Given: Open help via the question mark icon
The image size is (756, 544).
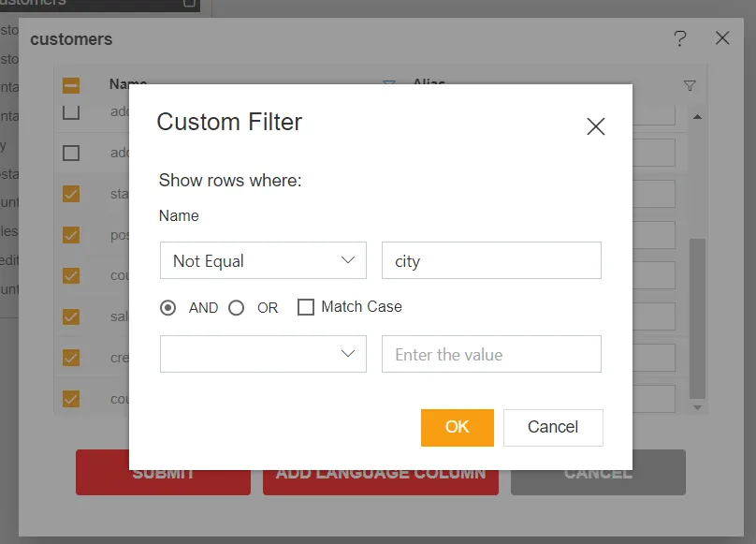Looking at the screenshot, I should tap(680, 38).
